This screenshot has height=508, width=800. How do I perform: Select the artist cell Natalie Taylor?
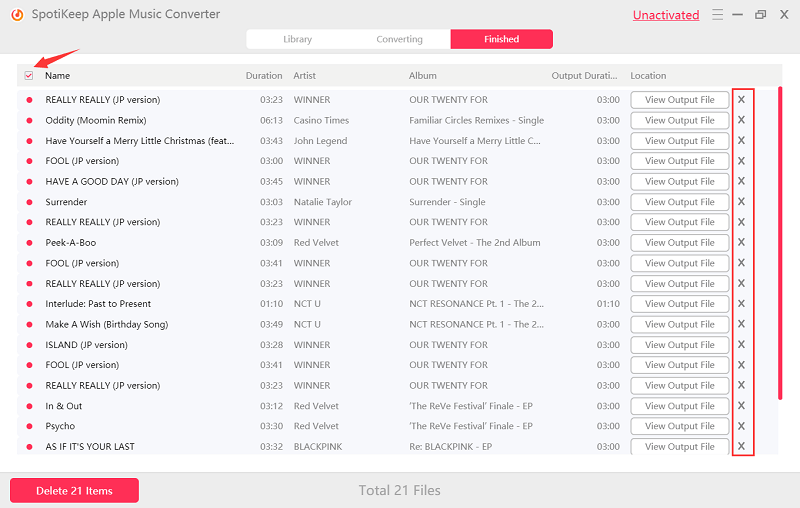(x=323, y=202)
